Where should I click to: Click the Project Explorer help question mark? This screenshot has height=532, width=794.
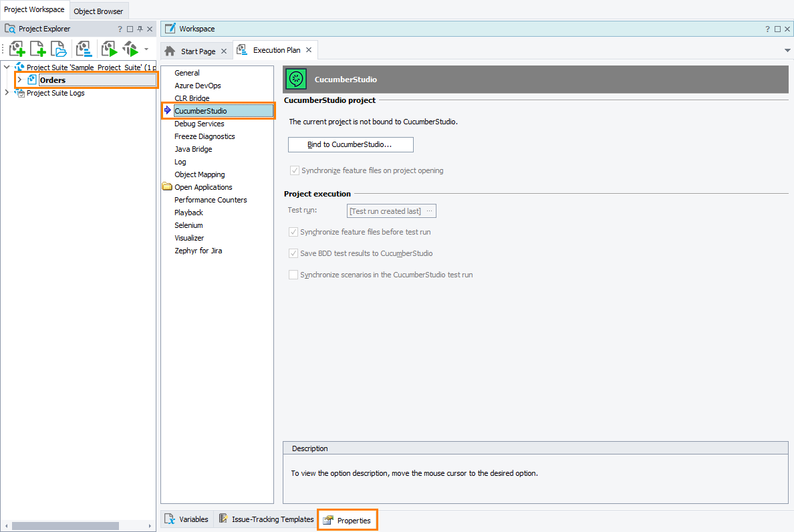point(120,29)
